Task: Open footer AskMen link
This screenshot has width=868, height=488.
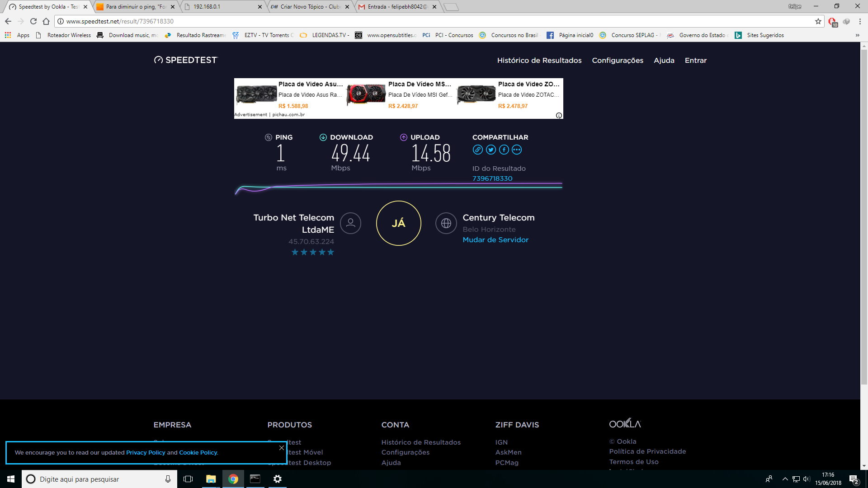Action: [508, 452]
